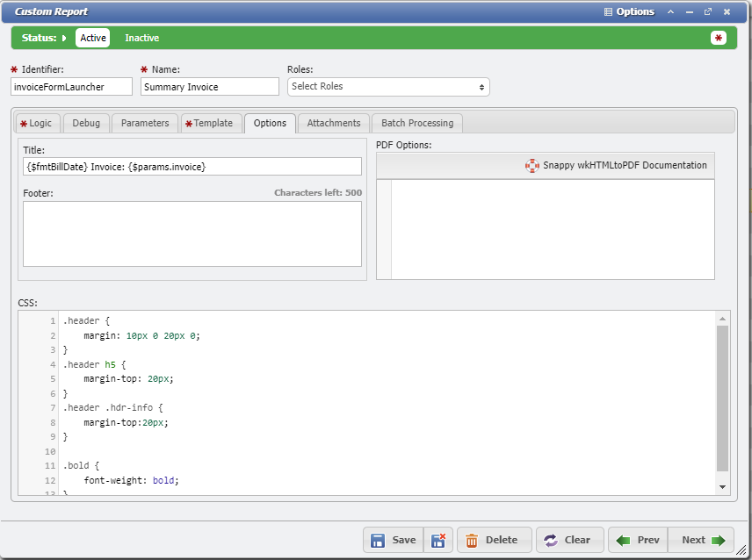Click the Save button

tap(393, 540)
